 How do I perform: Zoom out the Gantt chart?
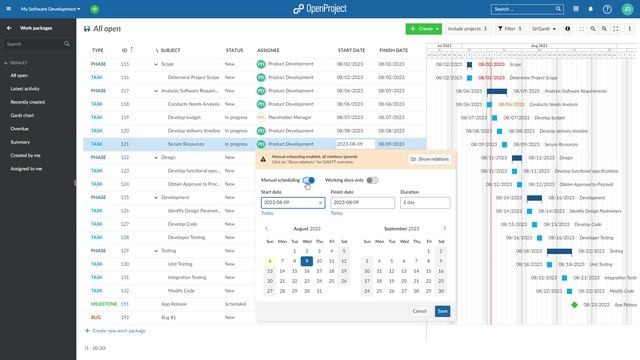tap(593, 29)
